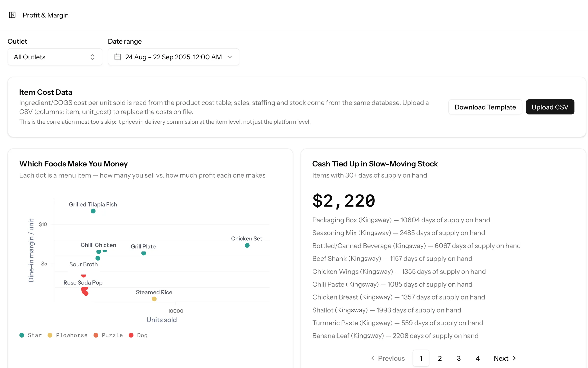Select the Packaging Box (Kingsway) row
Viewport: 588px width, 368px height.
(401, 220)
